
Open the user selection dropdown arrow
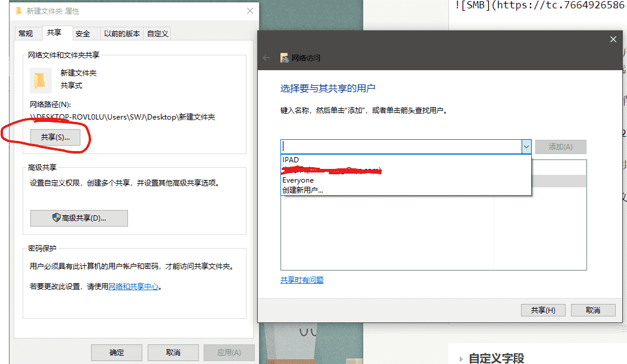526,146
